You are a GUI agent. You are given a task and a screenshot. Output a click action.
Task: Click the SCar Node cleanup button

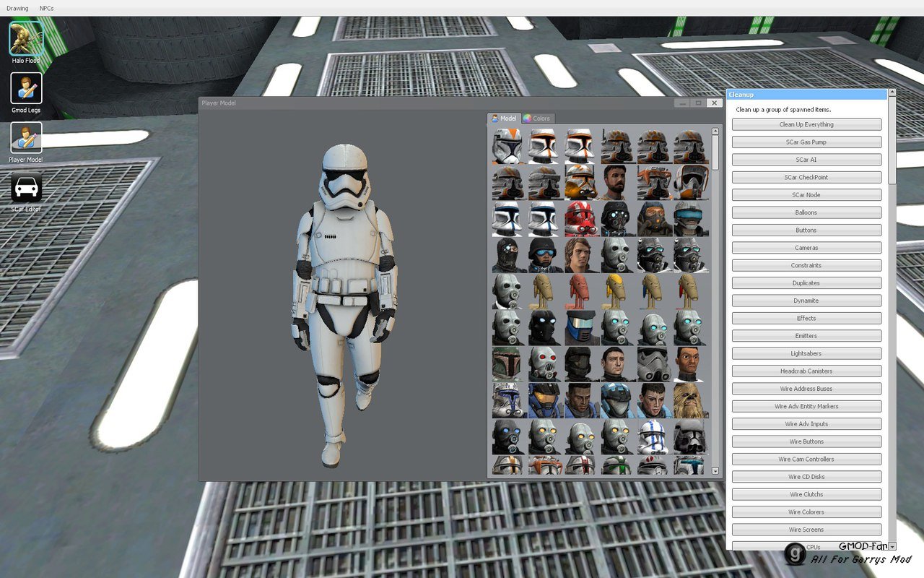tap(806, 195)
